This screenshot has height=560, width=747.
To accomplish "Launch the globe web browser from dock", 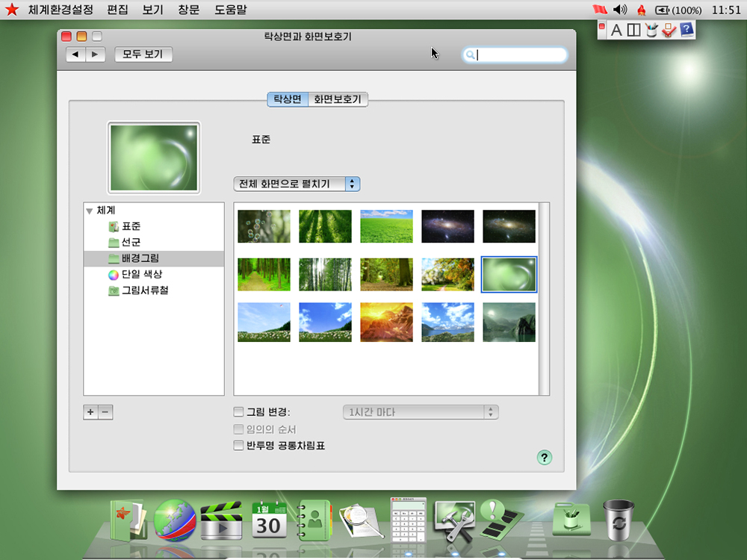I will point(174,520).
